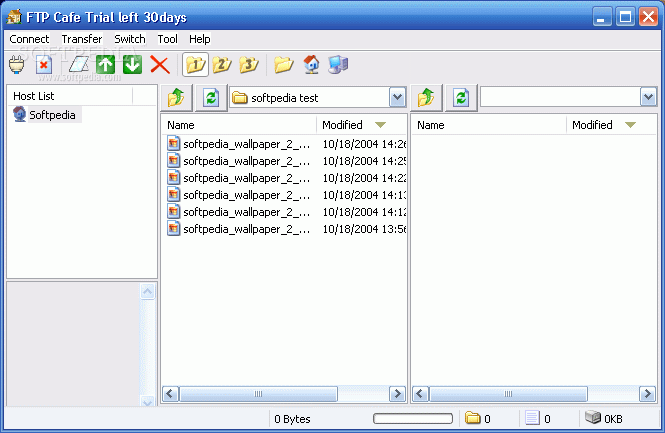The image size is (665, 433).
Task: Open the Help menu
Action: pyautogui.click(x=200, y=39)
